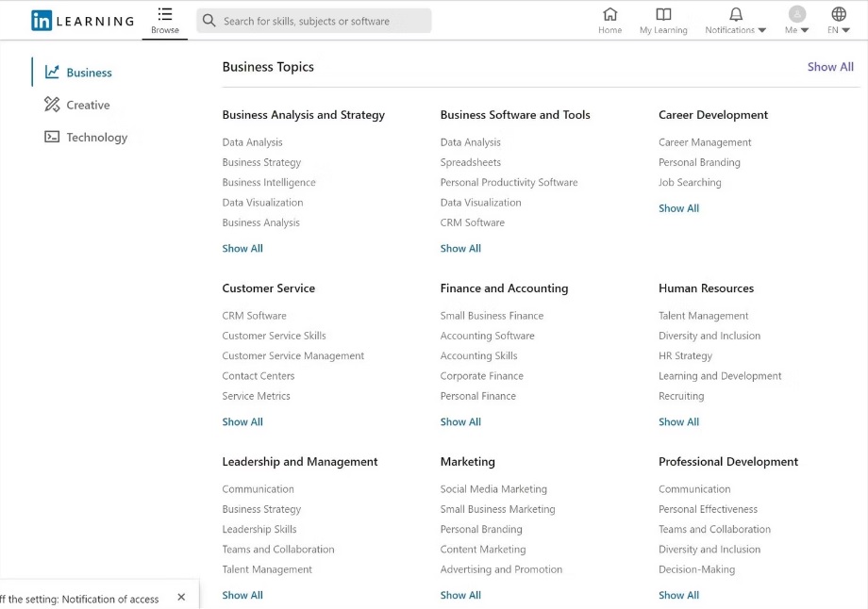Click Show All for Business Topics
The height and width of the screenshot is (609, 868).
830,67
